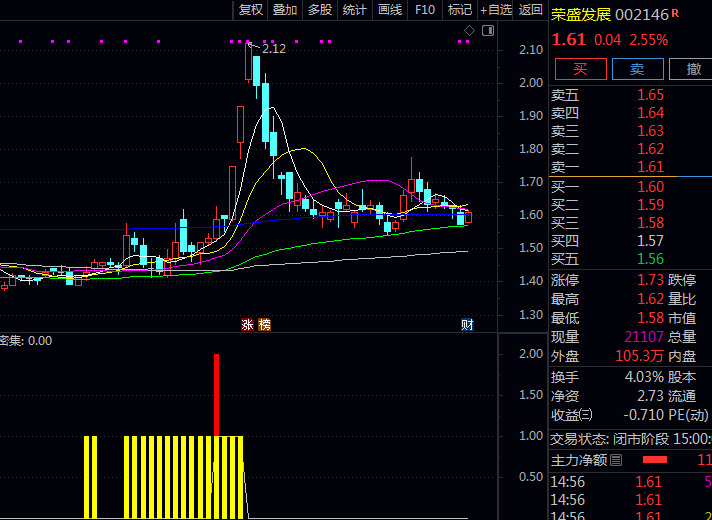The image size is (712, 520).
Task: Open F10 company info
Action: click(x=425, y=10)
